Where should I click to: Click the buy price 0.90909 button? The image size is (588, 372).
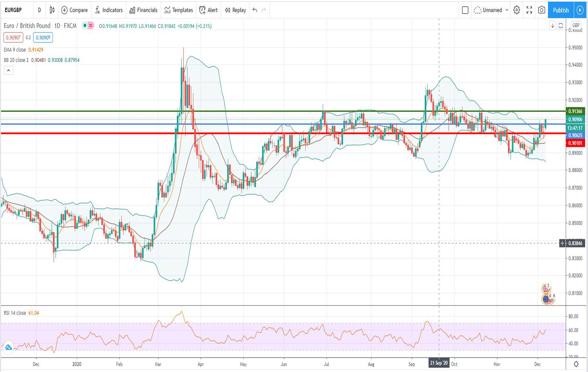(x=43, y=38)
